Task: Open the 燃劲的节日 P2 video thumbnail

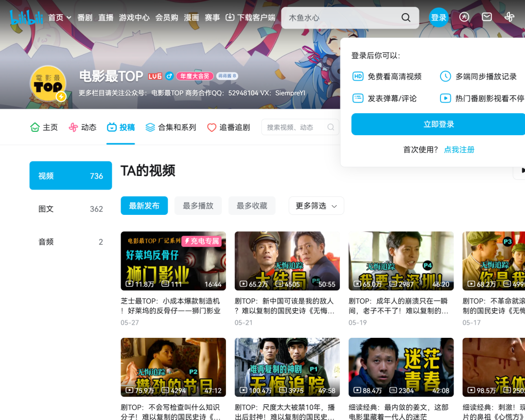Action: 173,367
